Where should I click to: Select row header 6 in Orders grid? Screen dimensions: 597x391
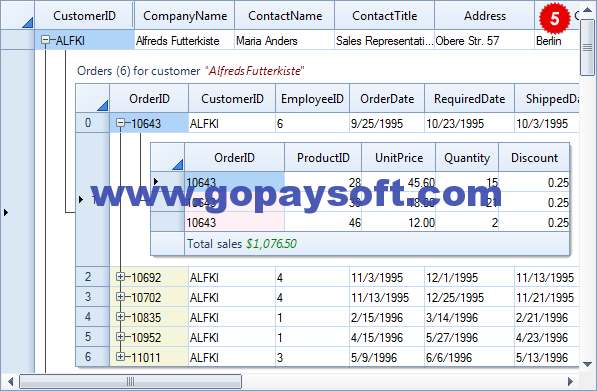coord(93,356)
